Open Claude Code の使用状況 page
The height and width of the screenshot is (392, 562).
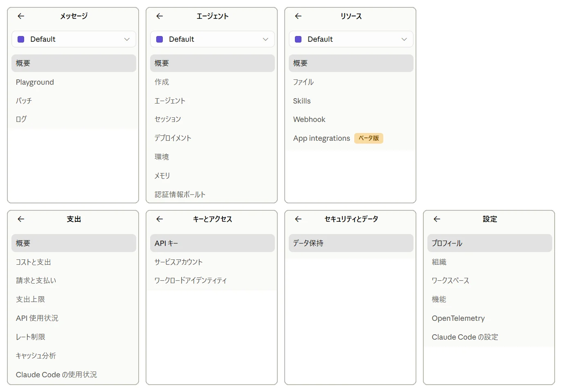pyautogui.click(x=74, y=374)
